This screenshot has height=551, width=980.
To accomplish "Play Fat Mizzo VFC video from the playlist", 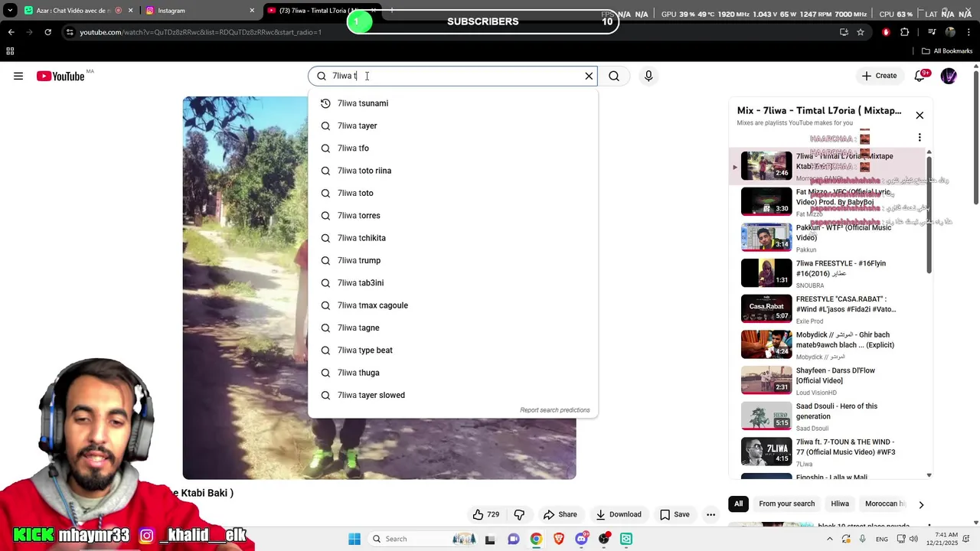I will [x=827, y=202].
